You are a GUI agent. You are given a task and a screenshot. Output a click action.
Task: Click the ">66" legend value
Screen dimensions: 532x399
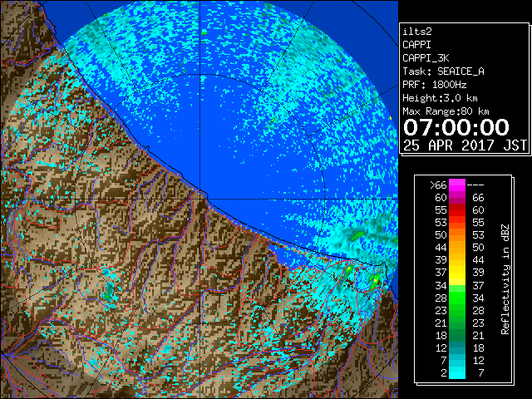(x=438, y=185)
